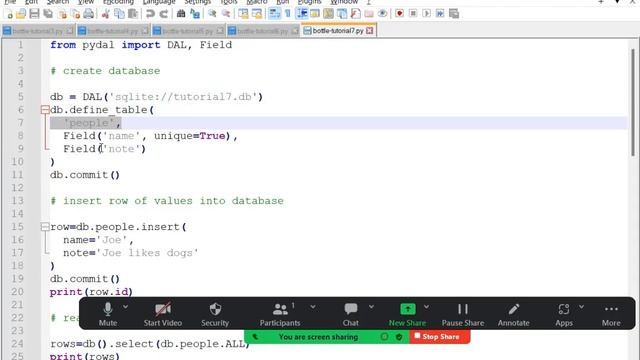Click the Save All toolbar icon
Screen dimensions: 640x360
coord(48,14)
